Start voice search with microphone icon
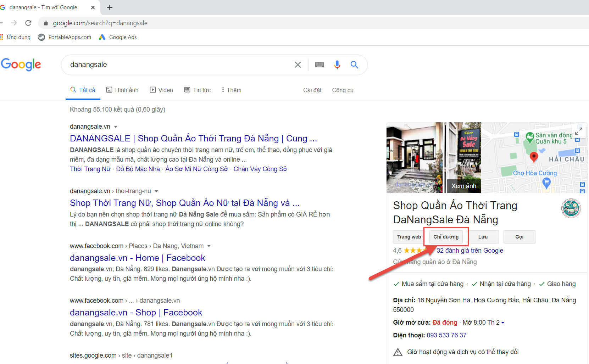This screenshot has height=364, width=589. [x=337, y=65]
